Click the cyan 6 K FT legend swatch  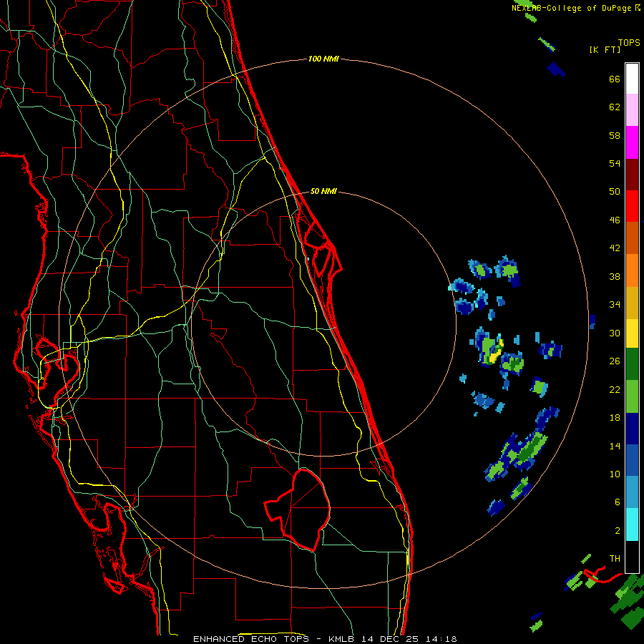(632, 525)
